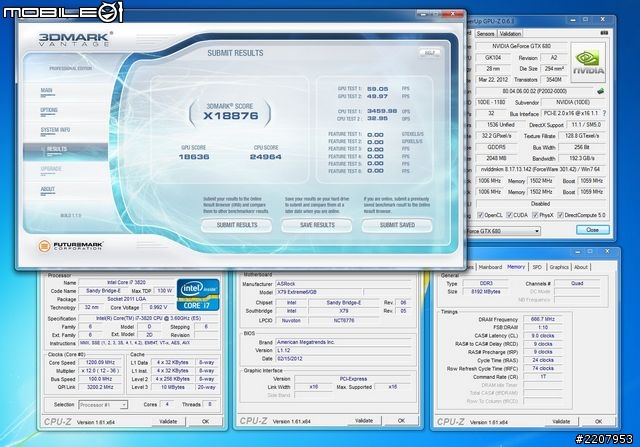Open Upgrade in 3DMark sidebar
This screenshot has height=447, width=640.
(x=51, y=169)
